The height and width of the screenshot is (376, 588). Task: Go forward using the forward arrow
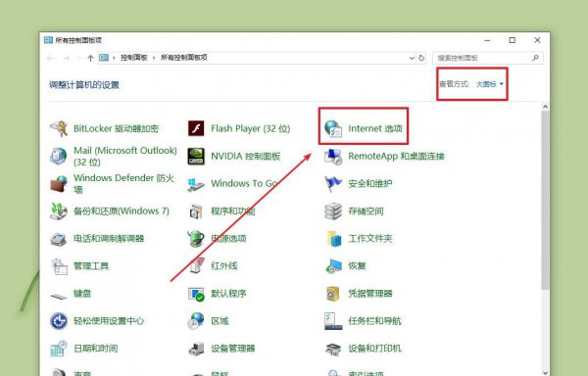point(67,58)
